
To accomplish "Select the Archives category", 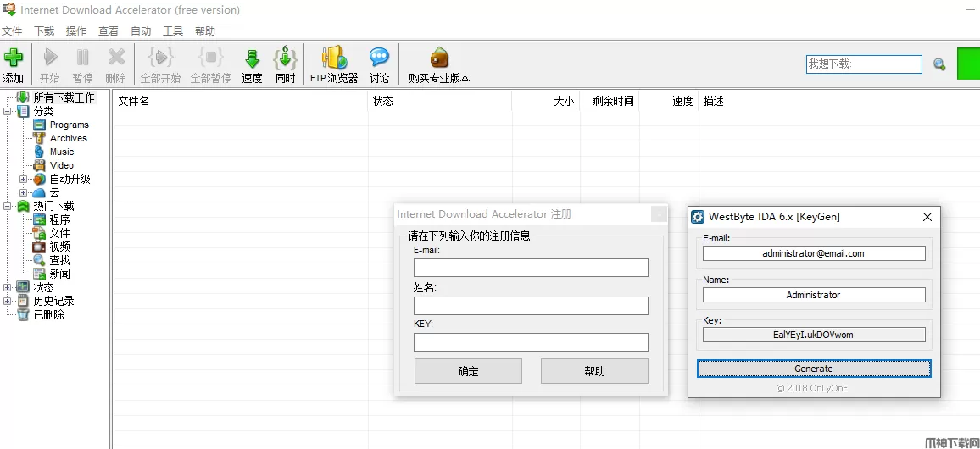I will [x=69, y=139].
